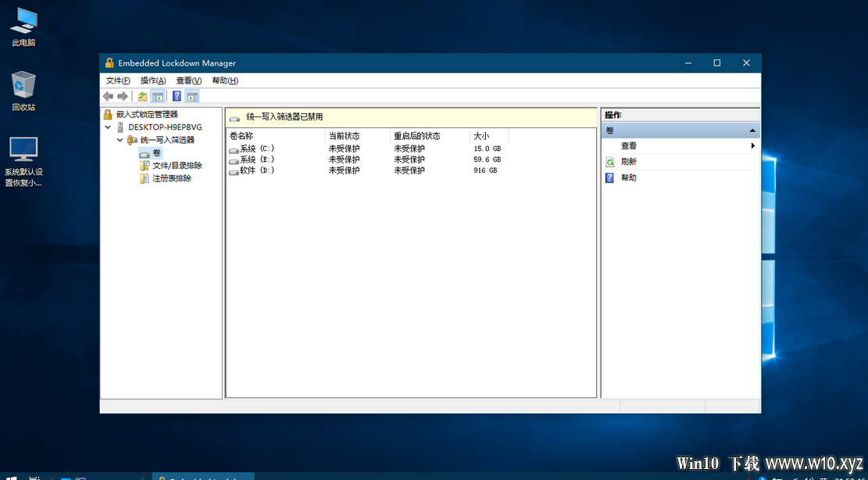Screen dimensions: 868x480
Task: Click the 卷名称 column header
Action: click(x=275, y=136)
